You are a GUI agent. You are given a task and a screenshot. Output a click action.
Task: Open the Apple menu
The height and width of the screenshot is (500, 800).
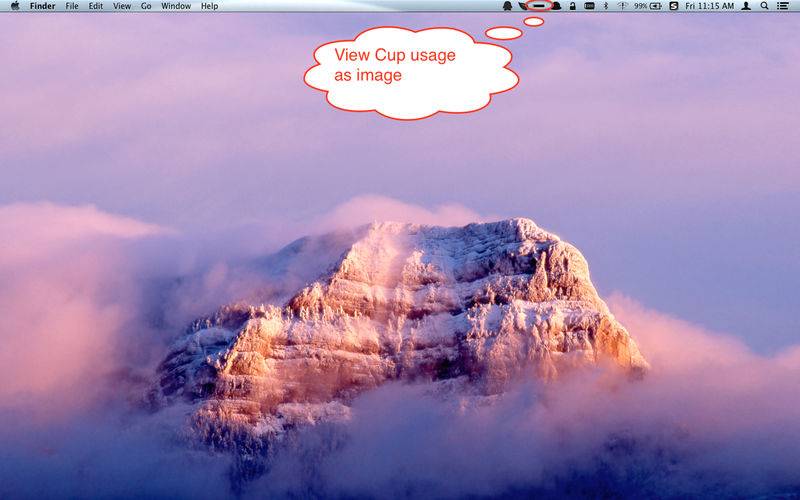(14, 6)
